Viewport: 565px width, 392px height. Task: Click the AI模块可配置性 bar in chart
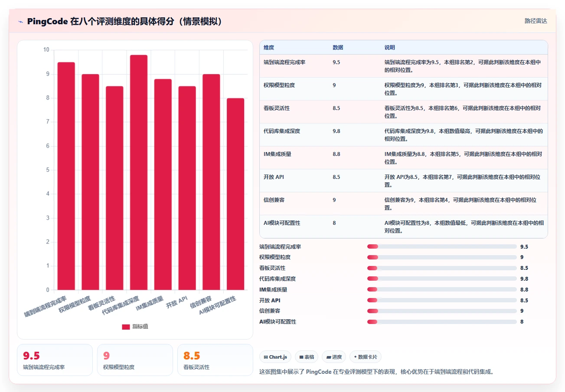tap(235, 194)
